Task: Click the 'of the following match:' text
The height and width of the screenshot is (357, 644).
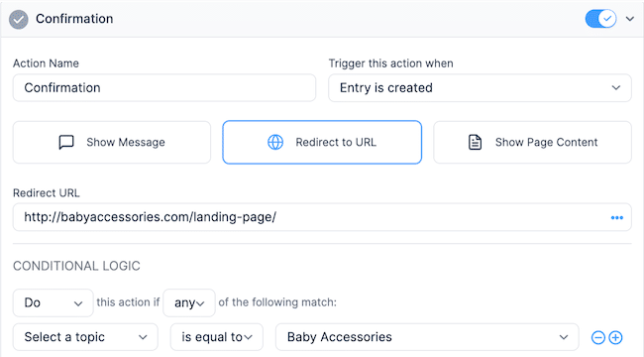Action: tap(277, 302)
